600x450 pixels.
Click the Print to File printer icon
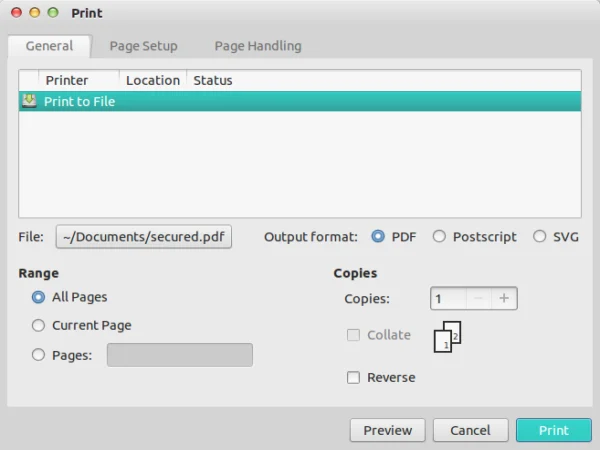point(29,101)
